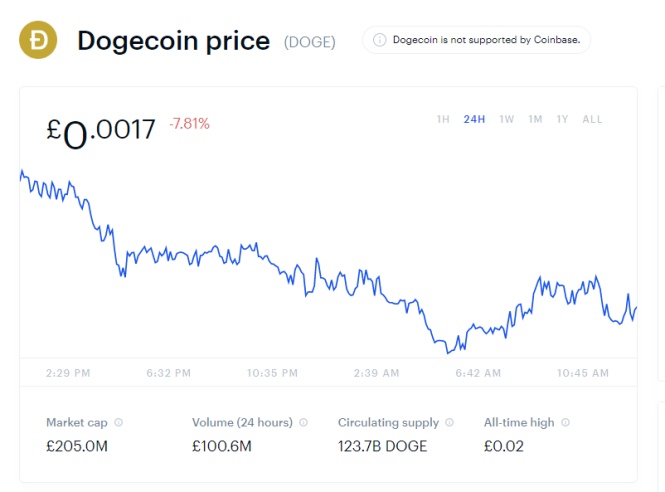Click the All-time high info icon
Screen dimensions: 665x492
coord(564,423)
